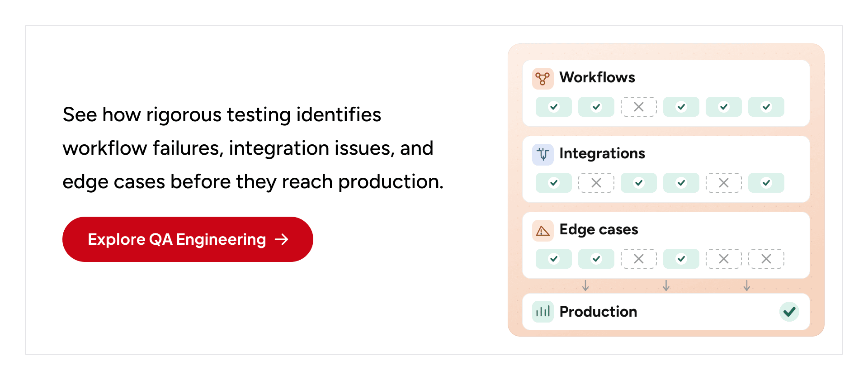
Task: Click first passed check in Workflows row
Action: [554, 107]
